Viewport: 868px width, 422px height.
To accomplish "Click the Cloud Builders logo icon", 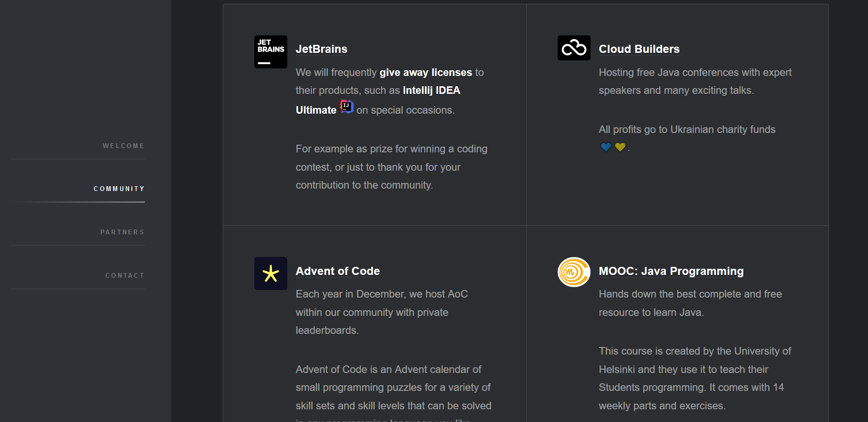I will (574, 48).
